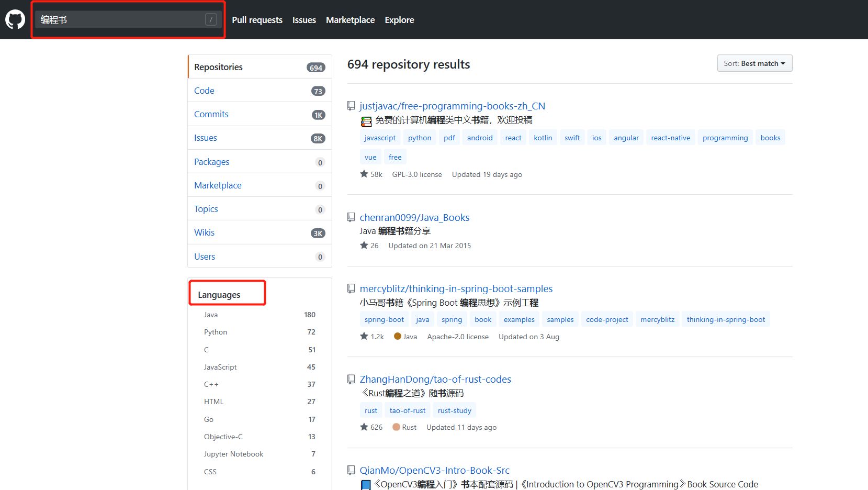Image resolution: width=868 pixels, height=490 pixels.
Task: Filter results by C++ language
Action: [x=260, y=384]
